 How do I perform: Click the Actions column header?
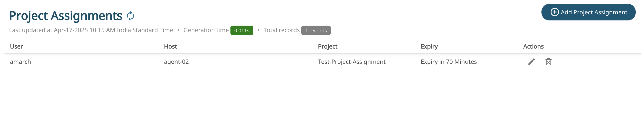pos(533,46)
